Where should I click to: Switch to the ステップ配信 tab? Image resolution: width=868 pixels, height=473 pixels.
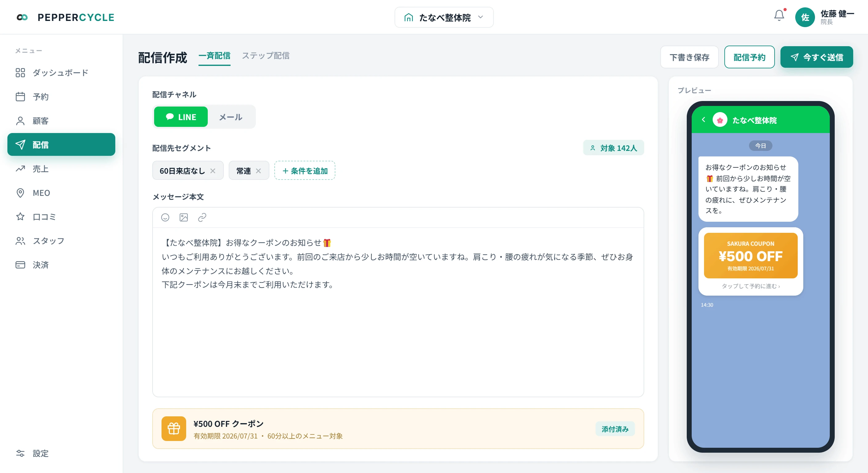pyautogui.click(x=265, y=56)
